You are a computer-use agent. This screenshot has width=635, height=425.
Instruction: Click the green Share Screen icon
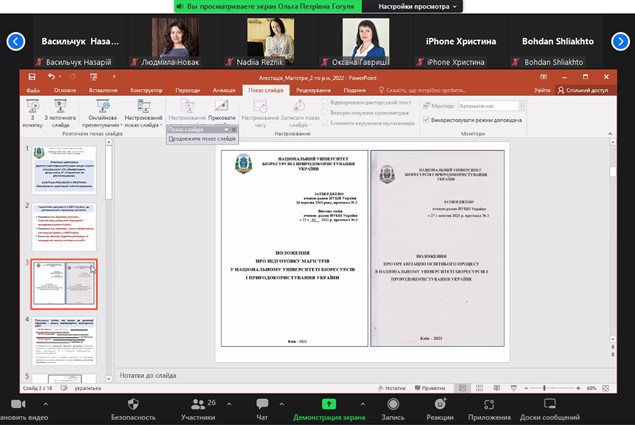click(x=327, y=403)
